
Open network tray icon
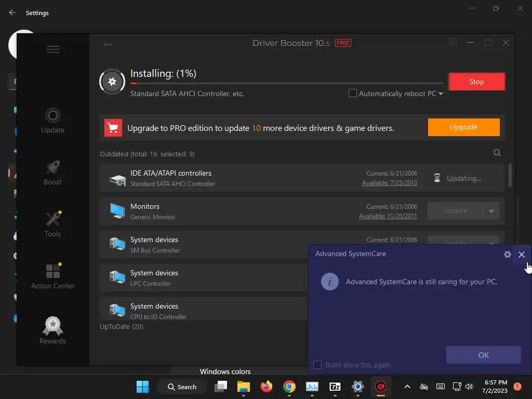point(457,387)
